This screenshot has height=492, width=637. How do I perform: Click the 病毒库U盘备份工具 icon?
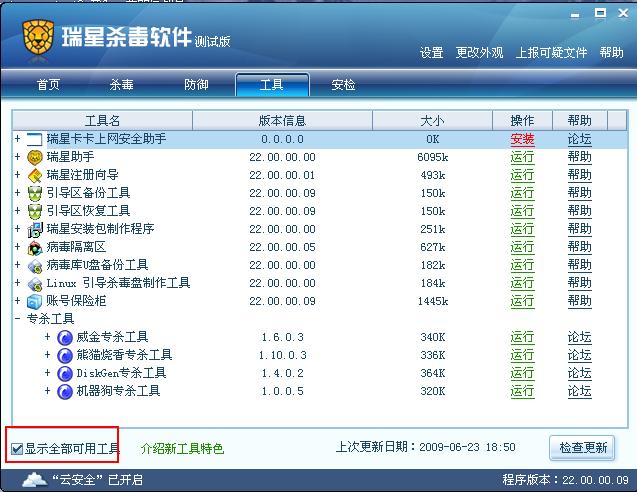35,265
